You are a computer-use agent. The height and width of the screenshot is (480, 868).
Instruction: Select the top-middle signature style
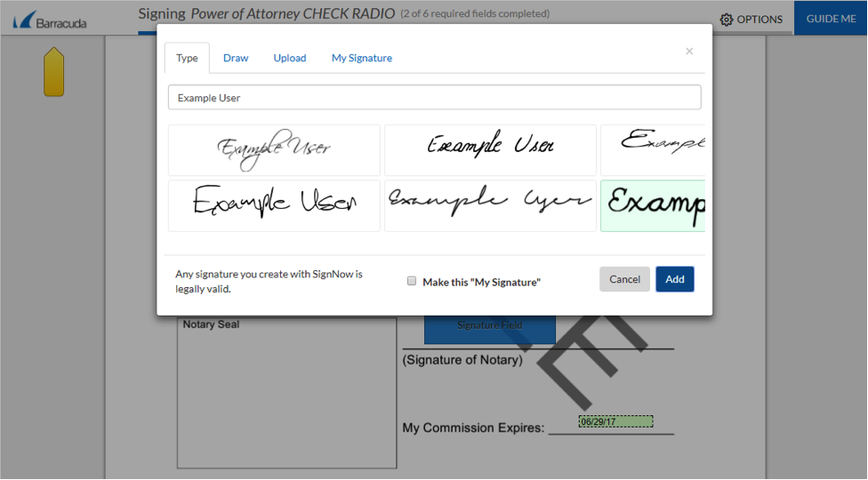point(490,150)
